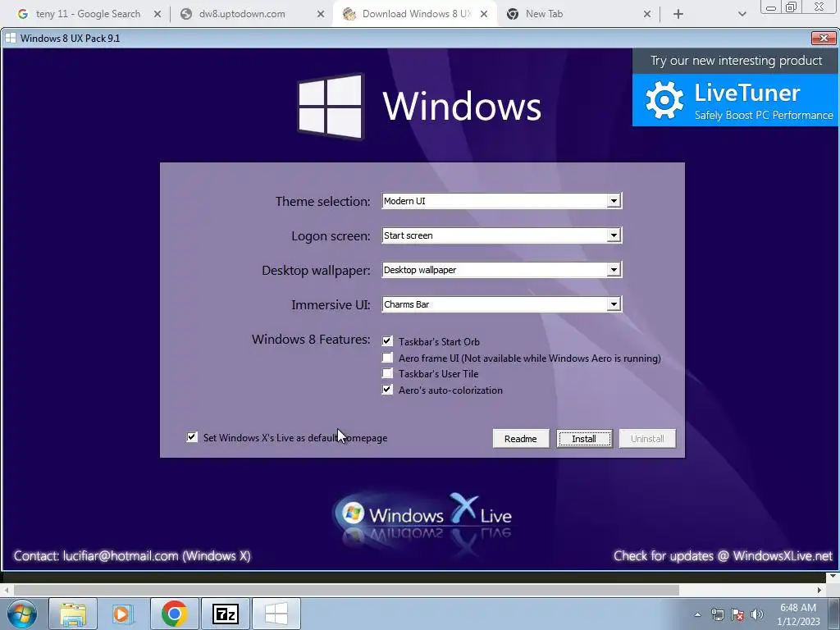The width and height of the screenshot is (840, 630).
Task: Show hidden tray icons arrow
Action: (x=697, y=614)
